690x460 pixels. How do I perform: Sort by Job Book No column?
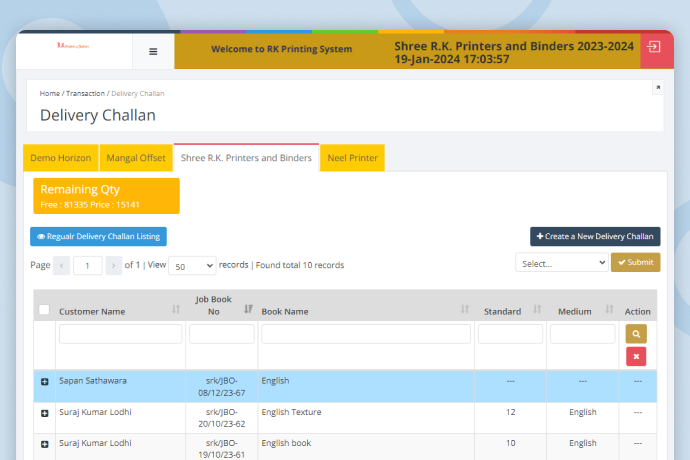pos(248,309)
